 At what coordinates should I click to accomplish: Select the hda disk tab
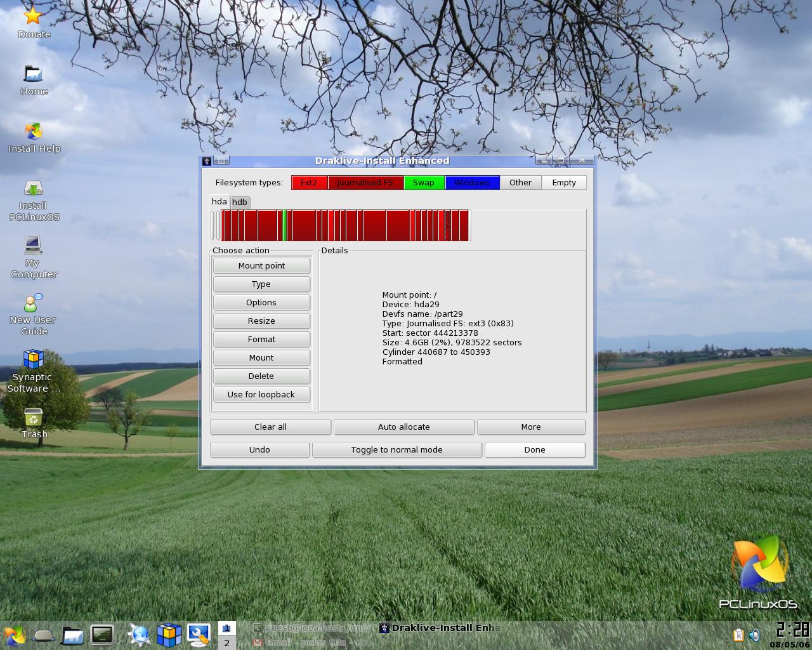(219, 201)
